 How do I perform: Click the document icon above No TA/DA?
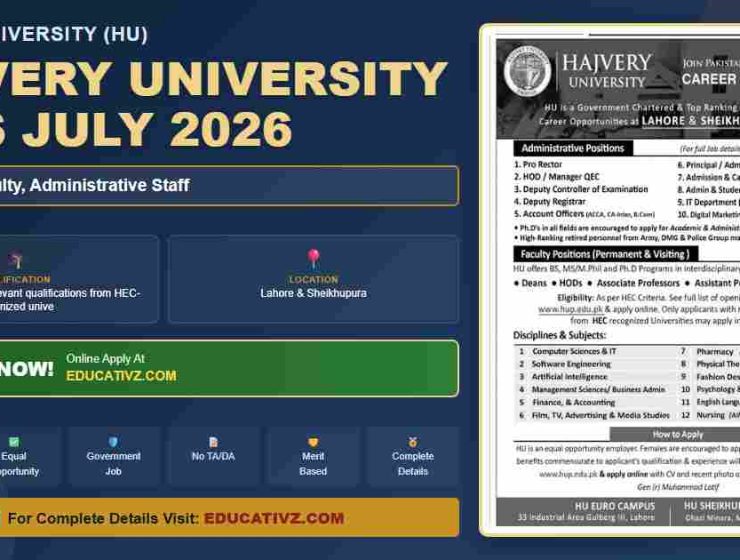pyautogui.click(x=213, y=442)
